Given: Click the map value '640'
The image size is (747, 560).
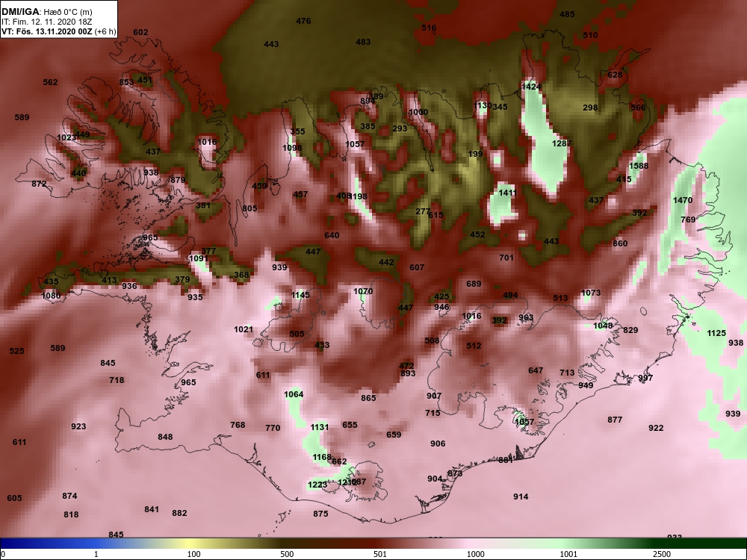Looking at the screenshot, I should [x=332, y=235].
